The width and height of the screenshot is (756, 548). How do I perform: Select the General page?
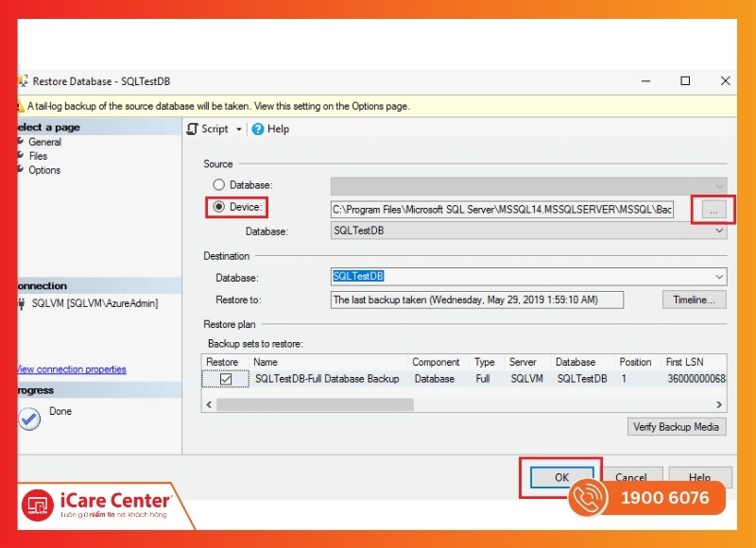click(x=44, y=142)
